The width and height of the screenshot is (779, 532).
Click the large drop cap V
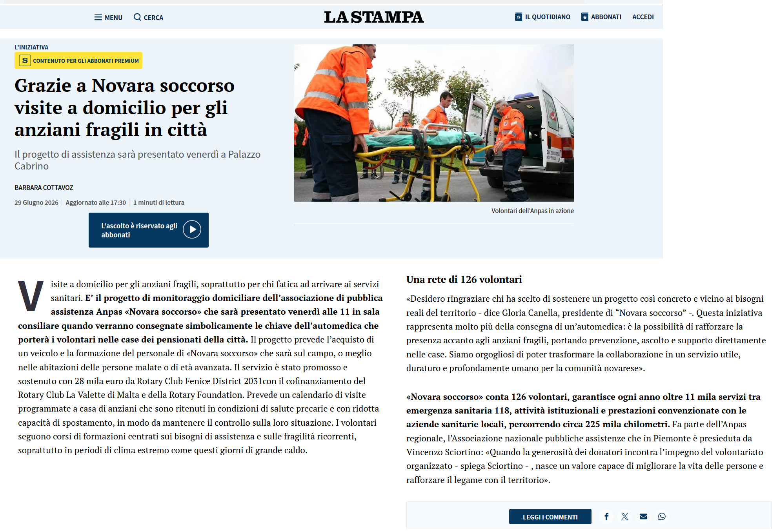click(x=31, y=296)
